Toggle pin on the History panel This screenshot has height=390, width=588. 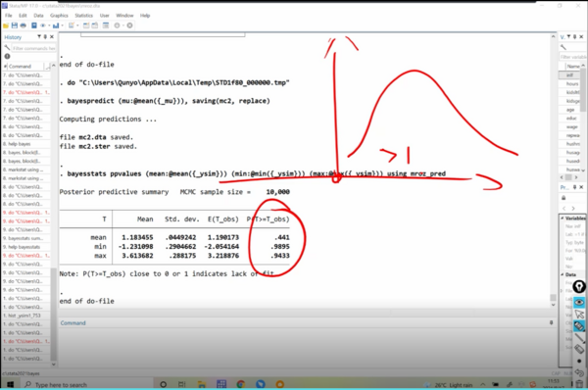[45, 37]
